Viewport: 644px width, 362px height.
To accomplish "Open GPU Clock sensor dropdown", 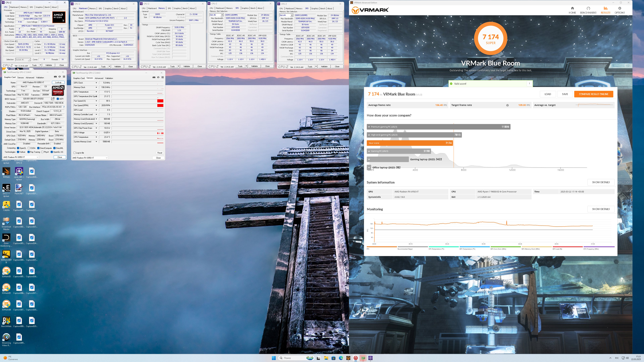I will [96, 83].
